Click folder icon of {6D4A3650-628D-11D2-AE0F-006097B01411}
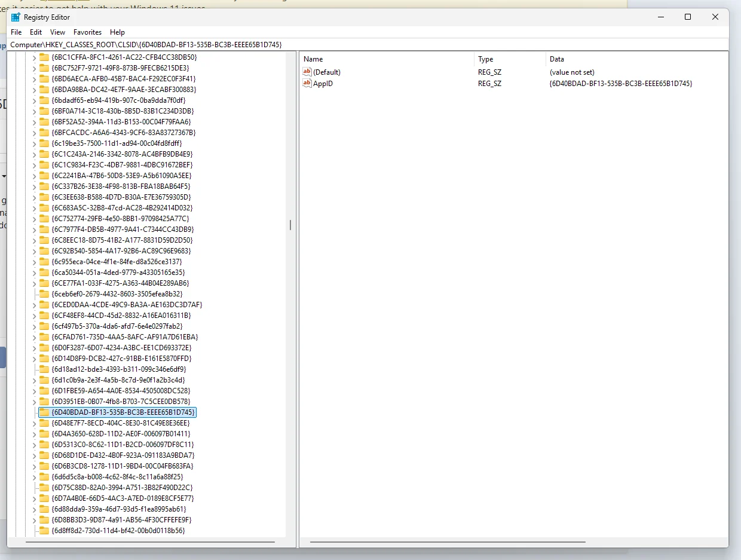The width and height of the screenshot is (741, 560). tap(44, 434)
